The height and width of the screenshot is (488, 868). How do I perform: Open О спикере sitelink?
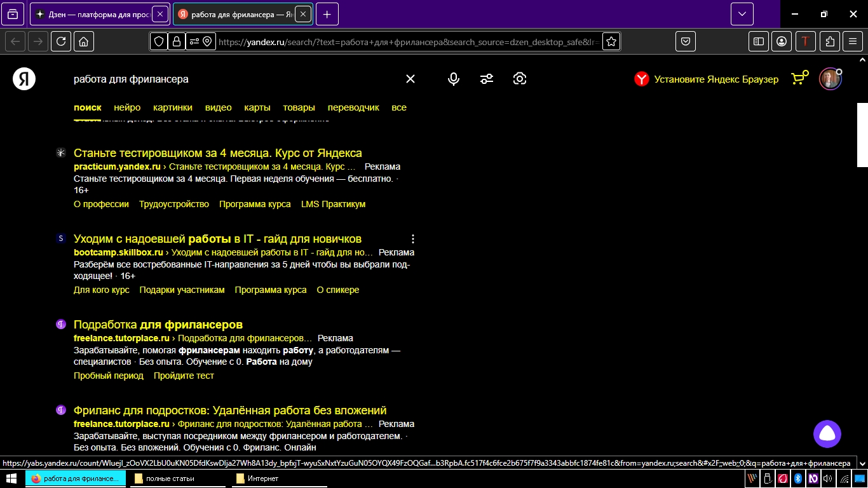pos(338,290)
